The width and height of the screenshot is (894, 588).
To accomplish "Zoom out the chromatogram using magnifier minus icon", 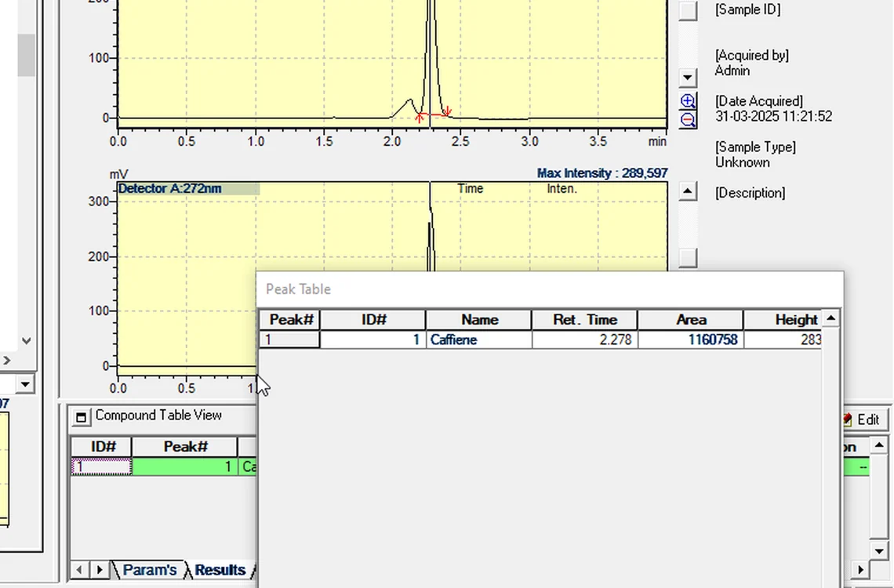I will [689, 120].
